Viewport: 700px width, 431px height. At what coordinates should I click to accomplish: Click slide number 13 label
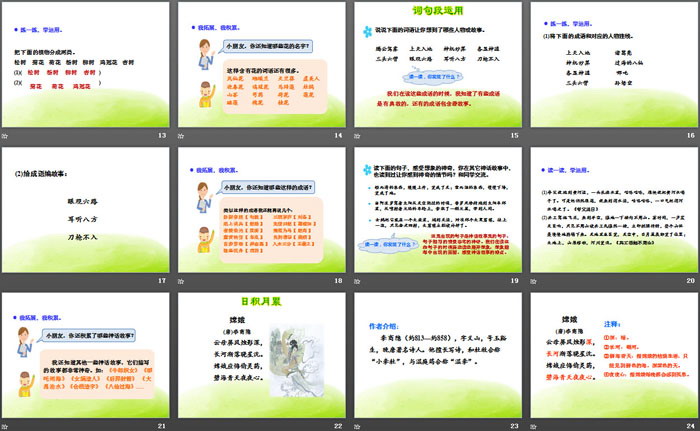click(162, 135)
